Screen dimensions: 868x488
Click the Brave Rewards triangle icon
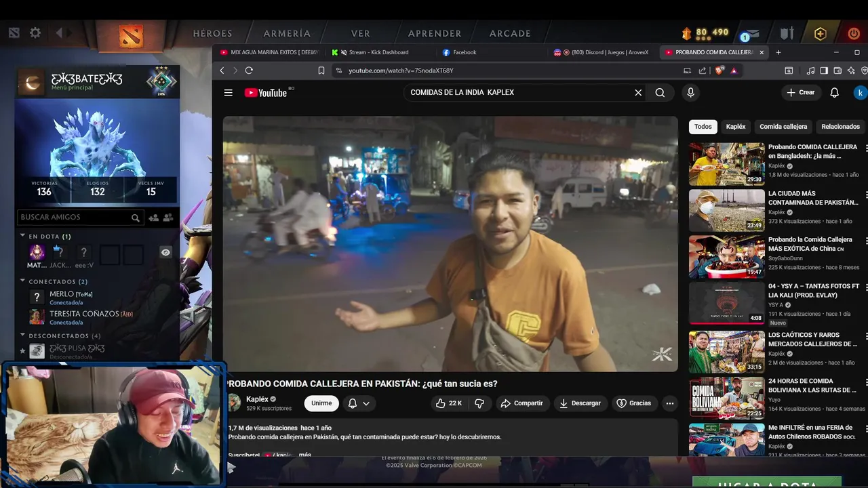click(734, 70)
